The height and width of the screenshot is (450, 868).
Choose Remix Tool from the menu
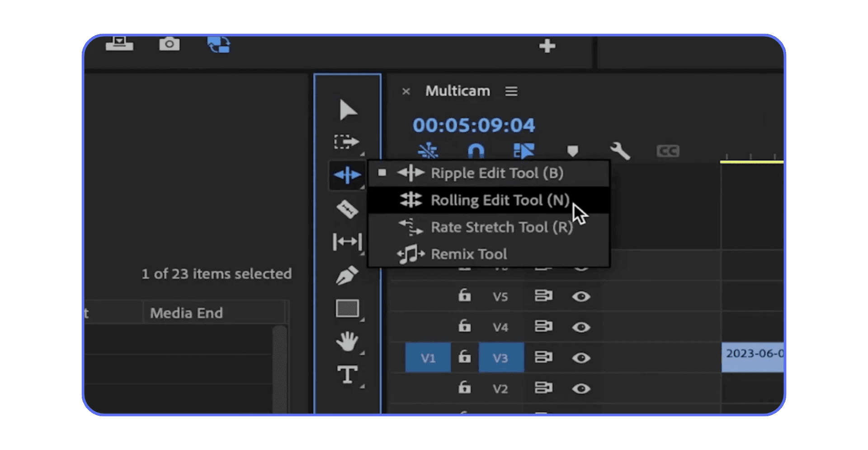(x=469, y=254)
